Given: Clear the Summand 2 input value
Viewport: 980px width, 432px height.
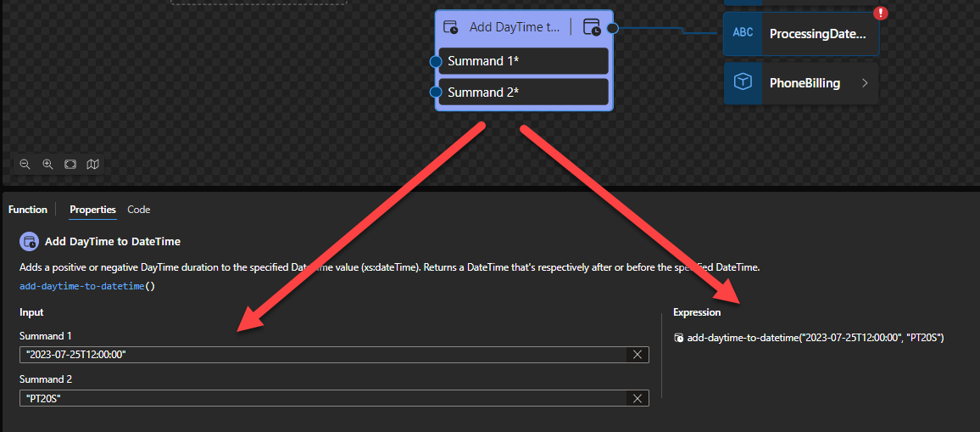Looking at the screenshot, I should point(638,398).
